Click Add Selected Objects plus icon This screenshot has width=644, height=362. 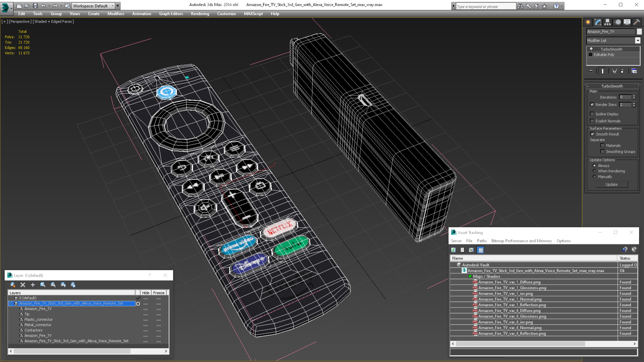(x=33, y=285)
